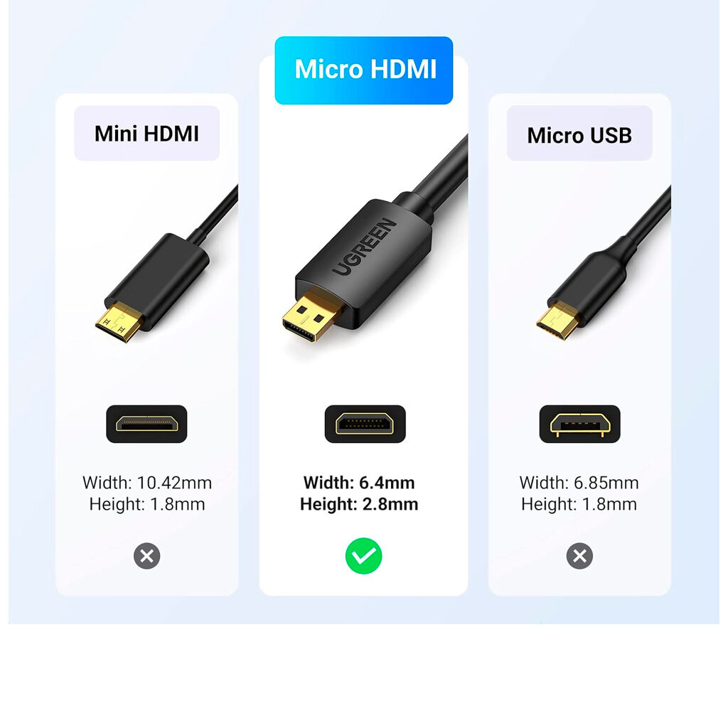Screen dimensions: 728x728
Task: Select the blue Micro HDMI header tab
Action: (363, 70)
